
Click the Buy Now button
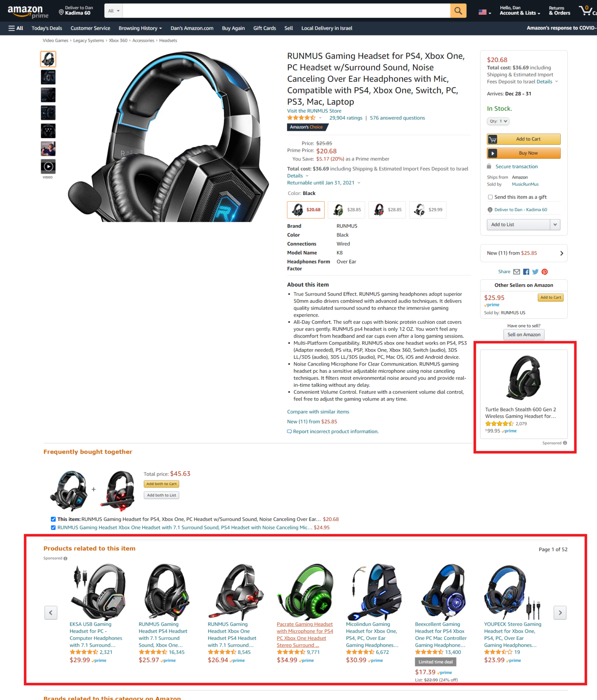coord(524,153)
